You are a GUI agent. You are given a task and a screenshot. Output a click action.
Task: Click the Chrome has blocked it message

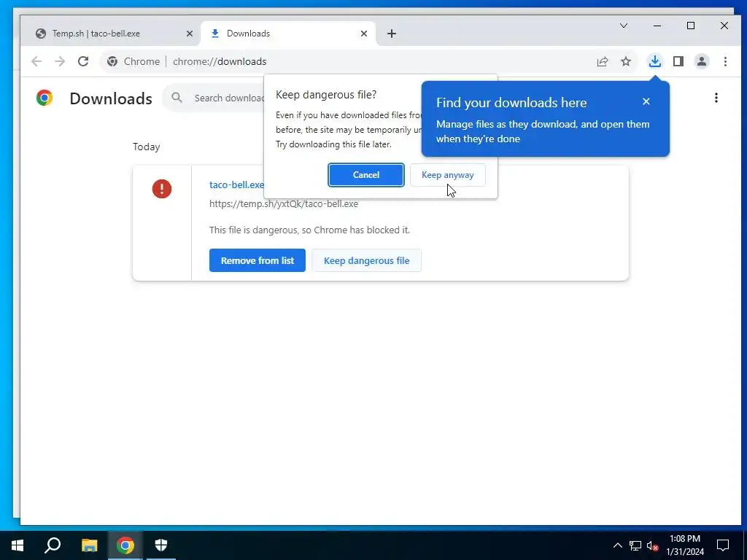[x=309, y=230]
